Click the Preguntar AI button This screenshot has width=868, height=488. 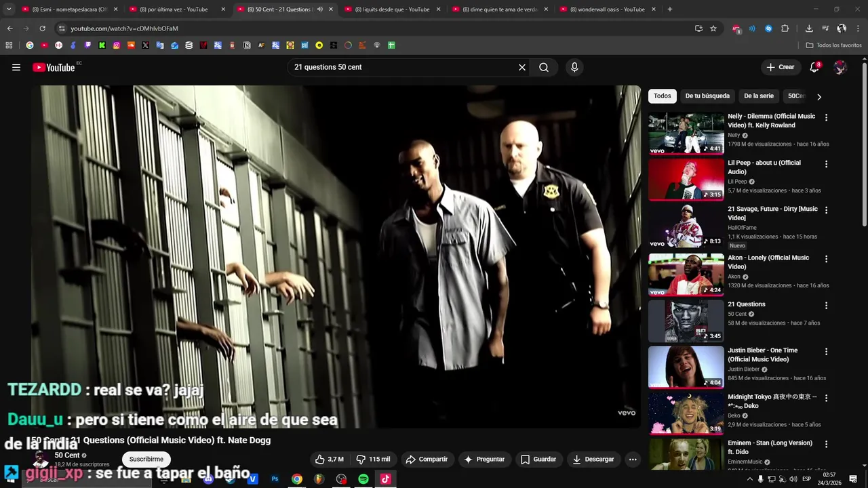pyautogui.click(x=484, y=460)
